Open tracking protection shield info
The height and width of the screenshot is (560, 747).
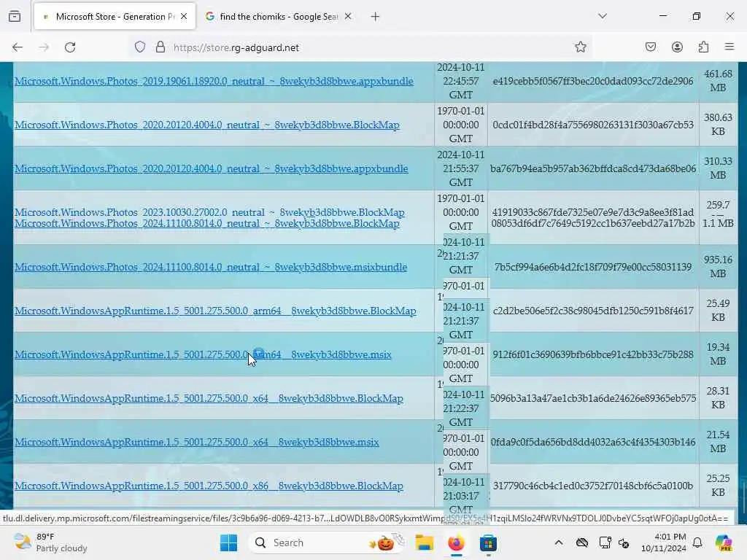coord(139,47)
